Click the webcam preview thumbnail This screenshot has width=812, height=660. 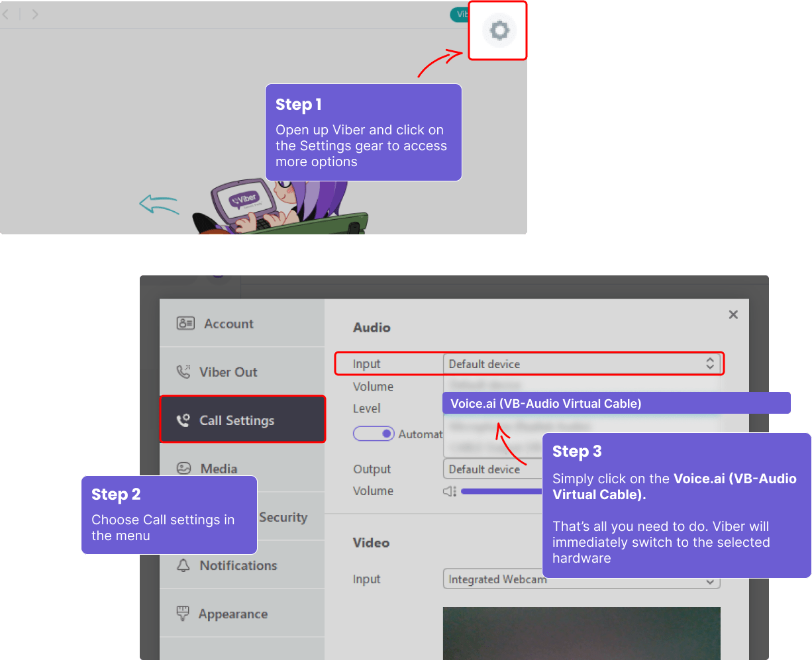pos(581,634)
